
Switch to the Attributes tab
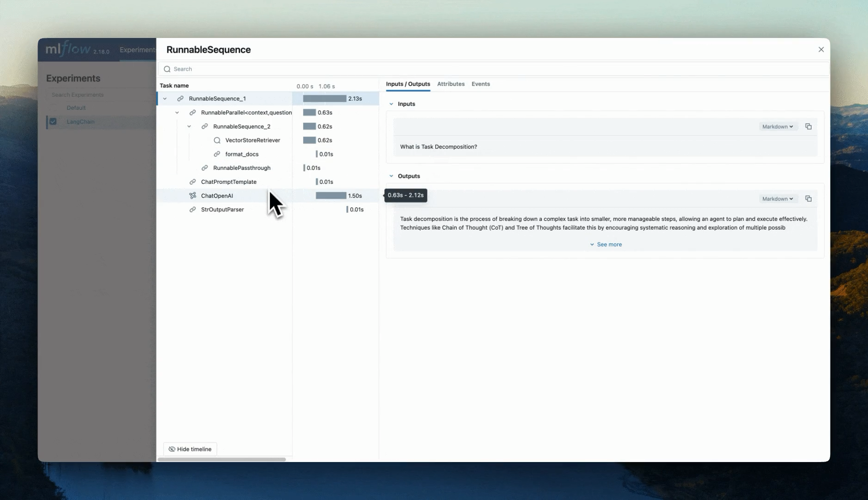click(451, 84)
